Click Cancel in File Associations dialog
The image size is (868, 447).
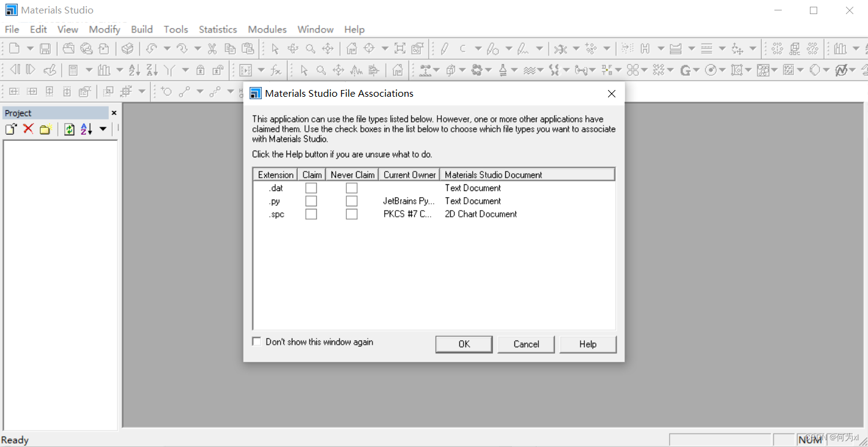(x=526, y=344)
